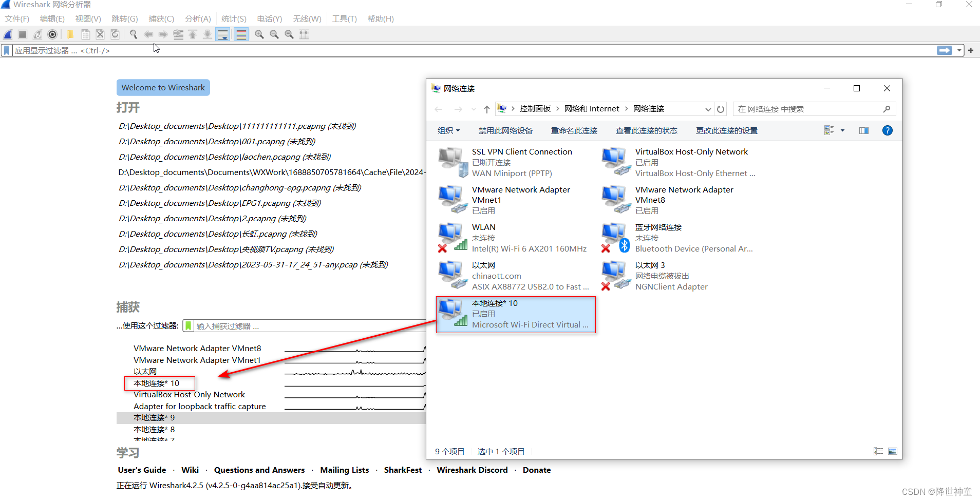Open Questions and Answers link

[259, 470]
